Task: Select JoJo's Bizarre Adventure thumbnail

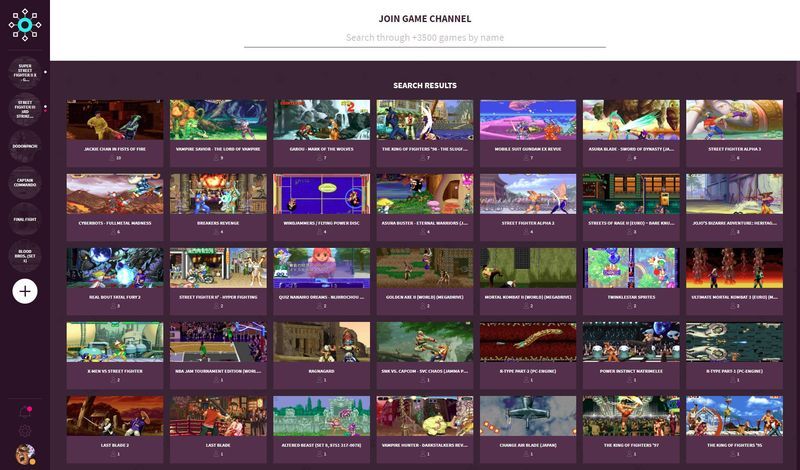Action: click(734, 194)
